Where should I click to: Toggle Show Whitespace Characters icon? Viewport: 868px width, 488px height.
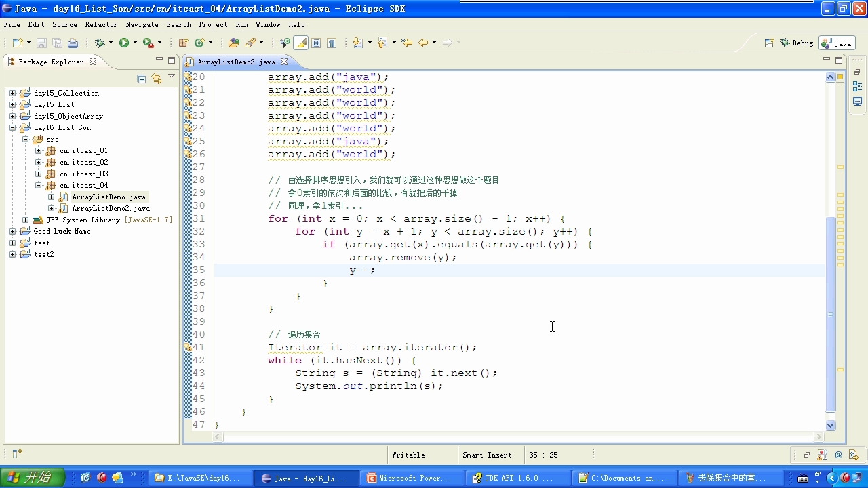(x=332, y=43)
